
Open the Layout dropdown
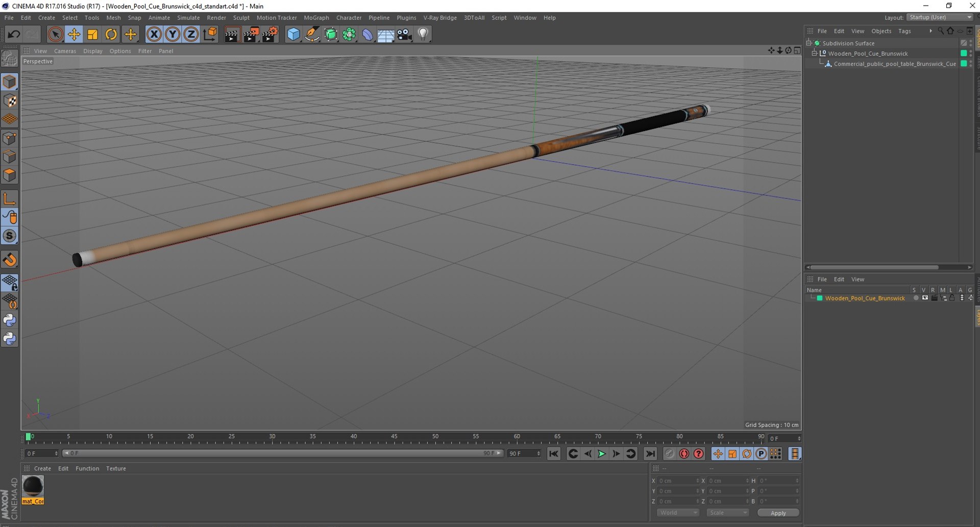[x=940, y=17]
